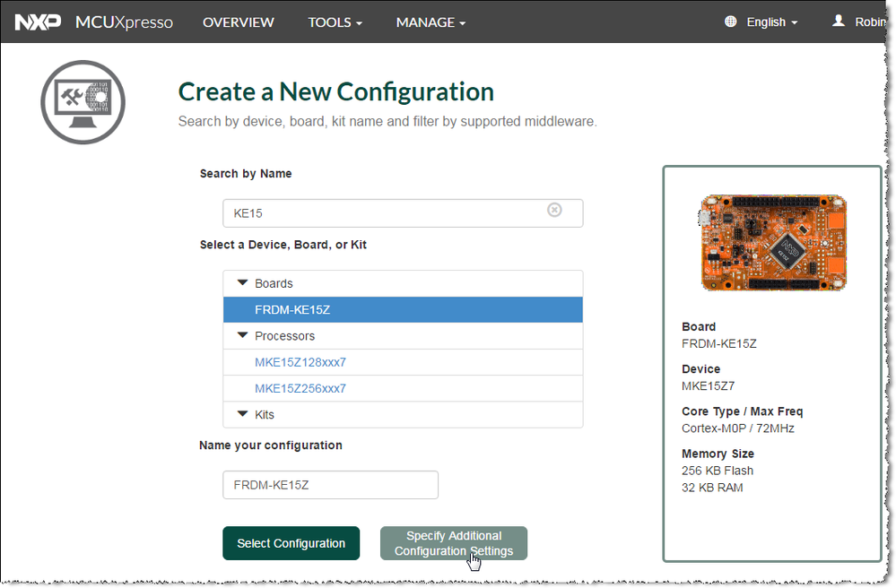The image size is (896, 588).
Task: Click the configuration tools monitor icon
Action: [83, 102]
